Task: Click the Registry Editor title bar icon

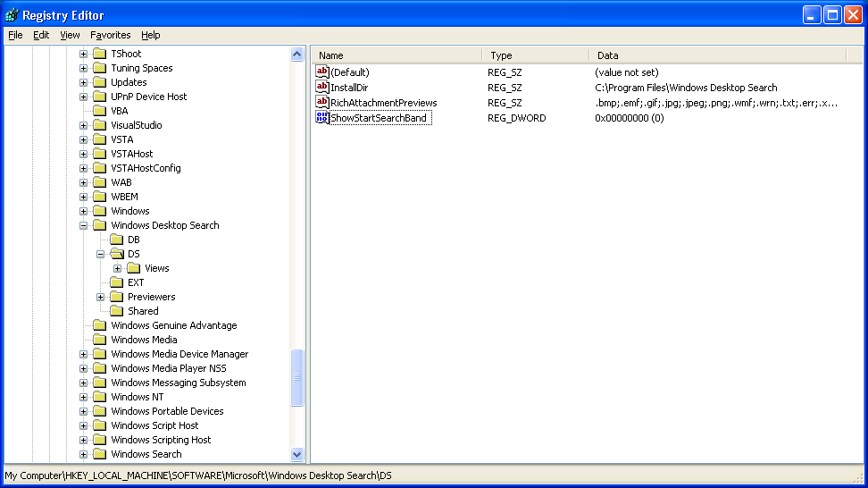Action: click(12, 15)
